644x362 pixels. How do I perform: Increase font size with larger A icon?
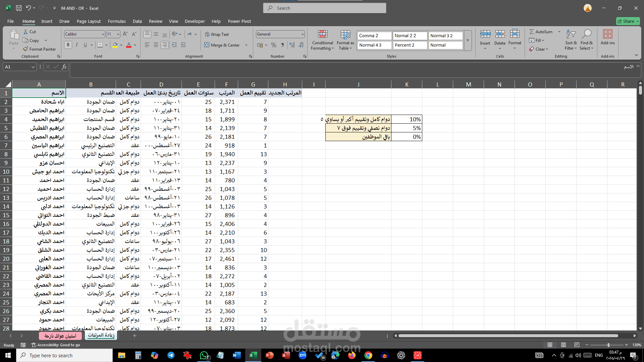pos(125,34)
